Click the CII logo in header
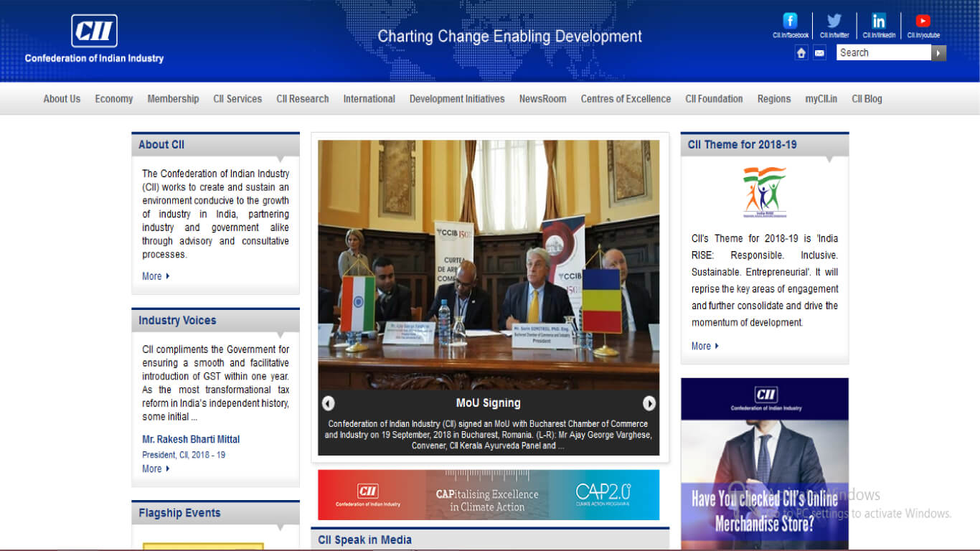Image resolution: width=980 pixels, height=551 pixels. 94,31
